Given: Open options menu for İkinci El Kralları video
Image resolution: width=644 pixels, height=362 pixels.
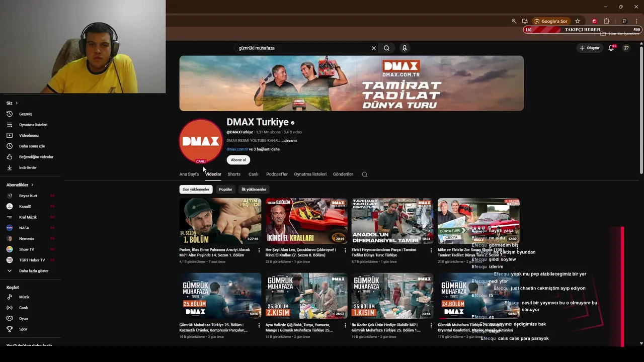Looking at the screenshot, I should 345,250.
